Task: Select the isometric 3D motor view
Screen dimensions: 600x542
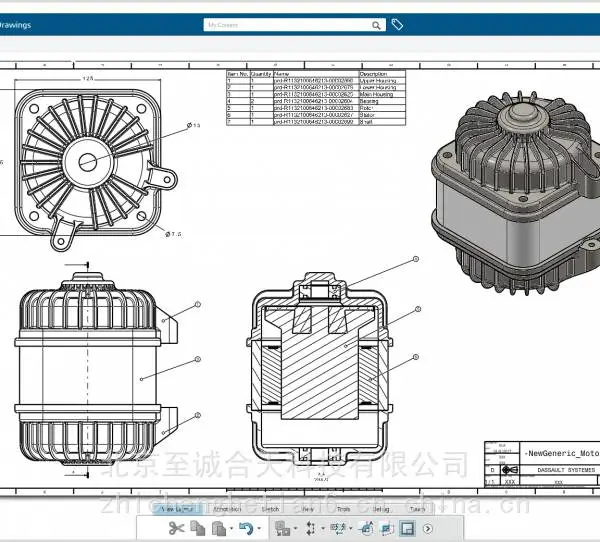Action: [517, 193]
